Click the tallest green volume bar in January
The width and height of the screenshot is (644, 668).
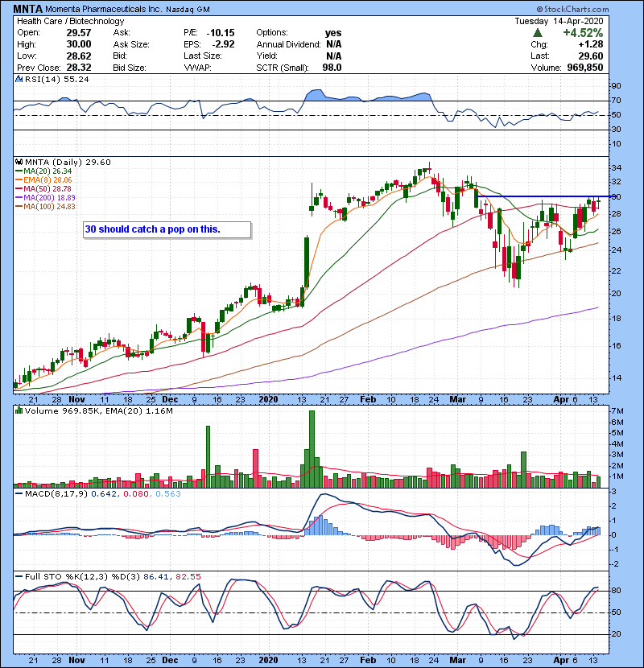(x=312, y=449)
